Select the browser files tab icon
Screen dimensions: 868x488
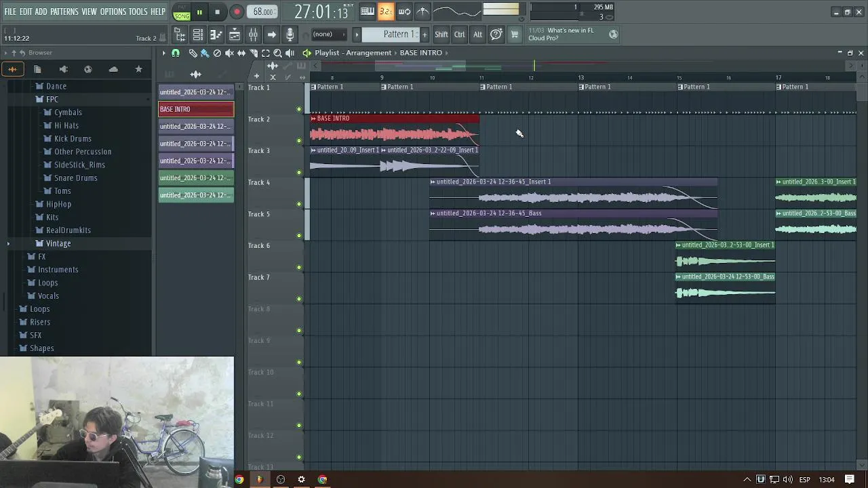coord(37,69)
